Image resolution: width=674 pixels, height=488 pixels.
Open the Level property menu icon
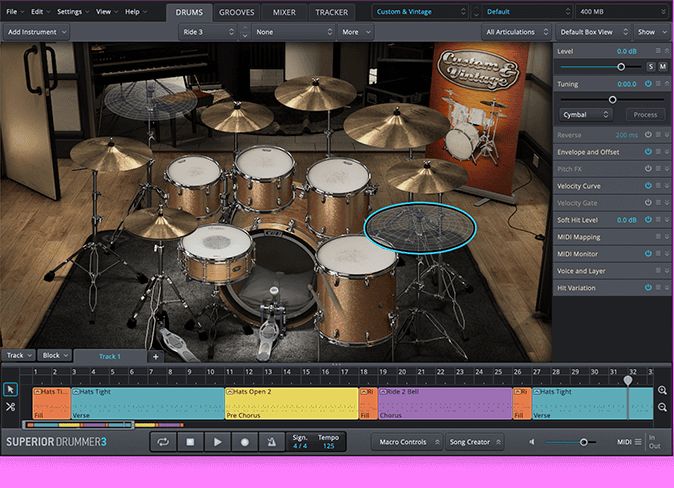tap(658, 51)
